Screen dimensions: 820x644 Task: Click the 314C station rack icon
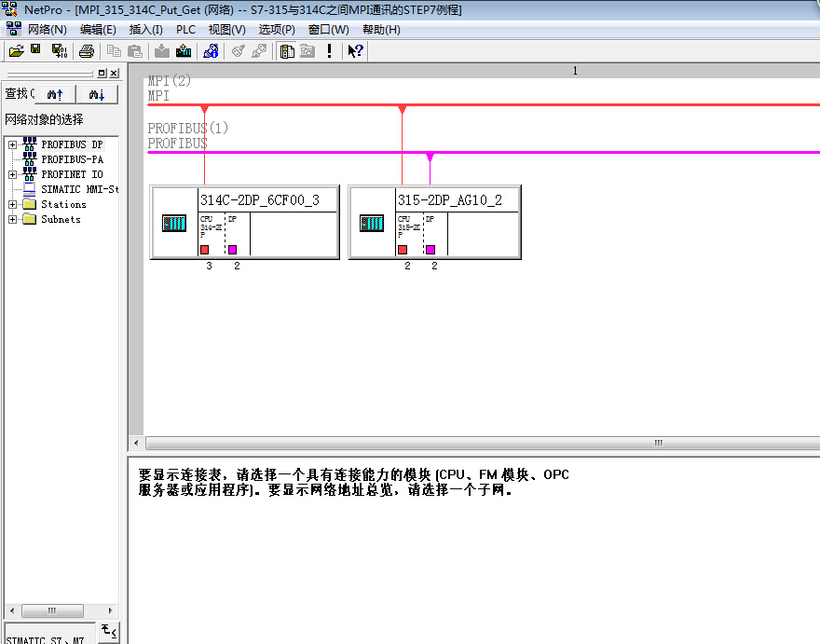click(x=174, y=223)
